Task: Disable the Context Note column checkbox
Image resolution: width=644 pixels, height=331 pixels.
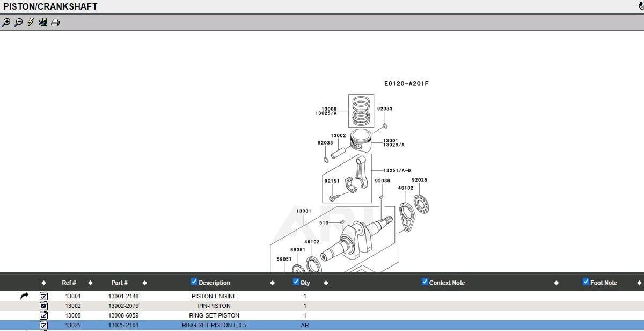Action: point(425,282)
